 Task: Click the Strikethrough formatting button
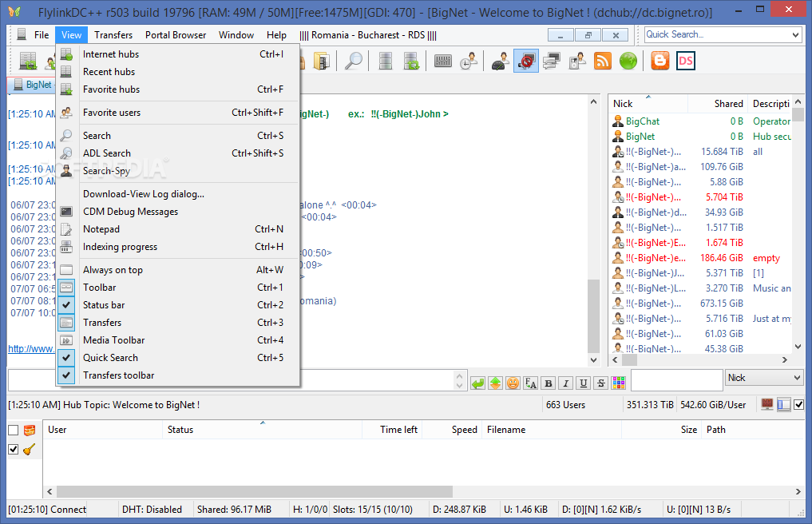tap(600, 383)
